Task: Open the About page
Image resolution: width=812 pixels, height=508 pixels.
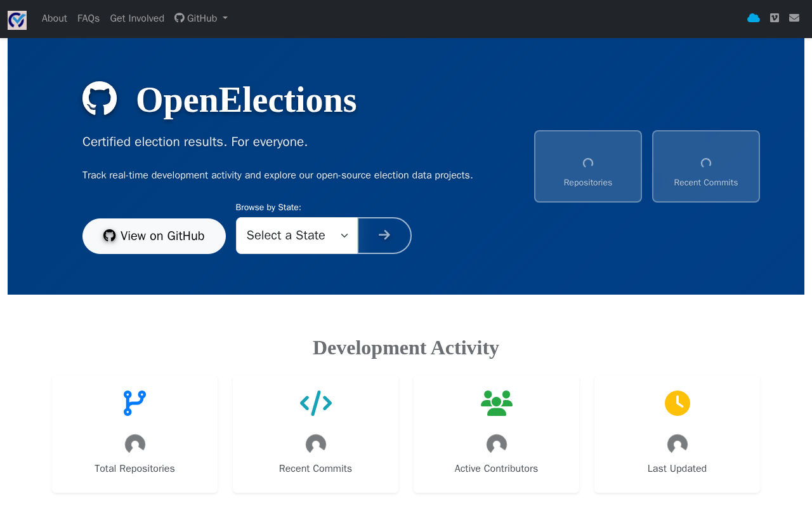Action: click(55, 18)
